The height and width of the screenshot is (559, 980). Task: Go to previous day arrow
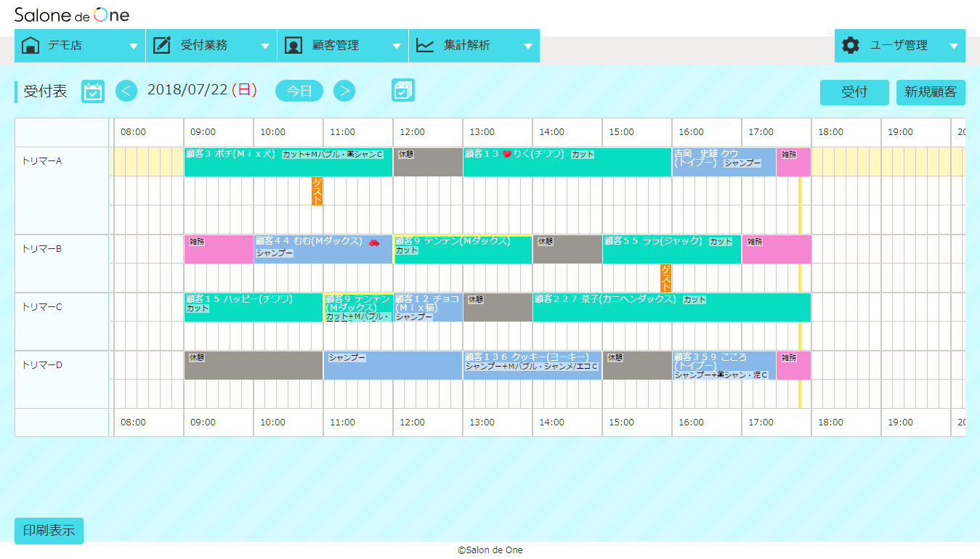click(x=126, y=91)
